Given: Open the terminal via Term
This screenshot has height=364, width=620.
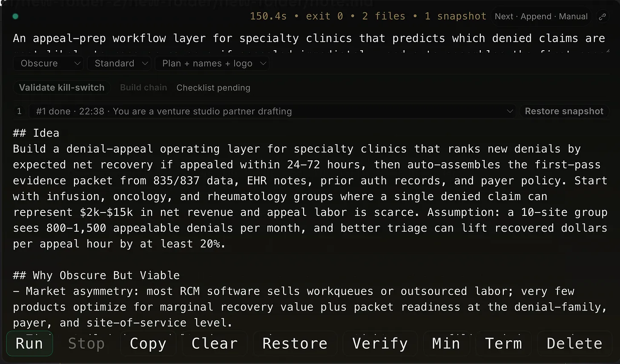Looking at the screenshot, I should click(504, 343).
